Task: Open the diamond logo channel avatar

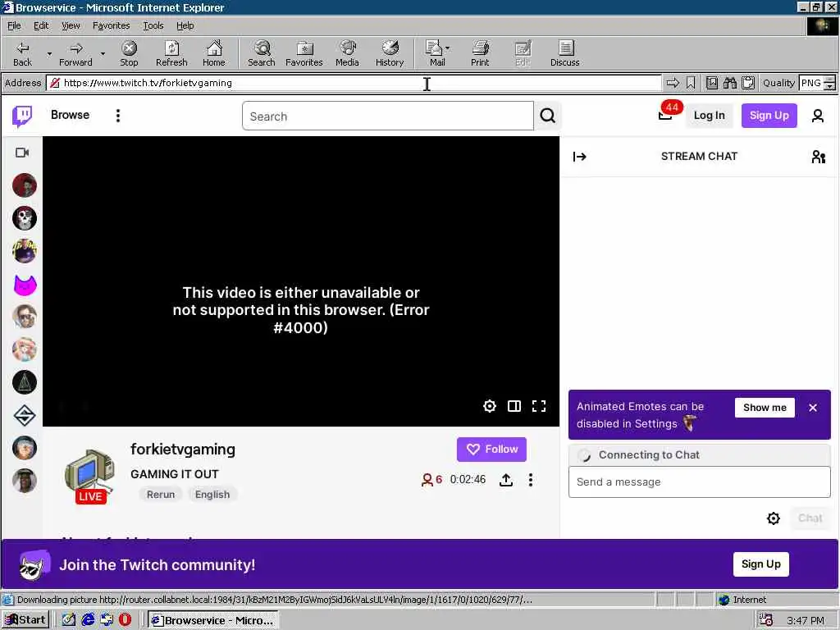Action: point(25,416)
